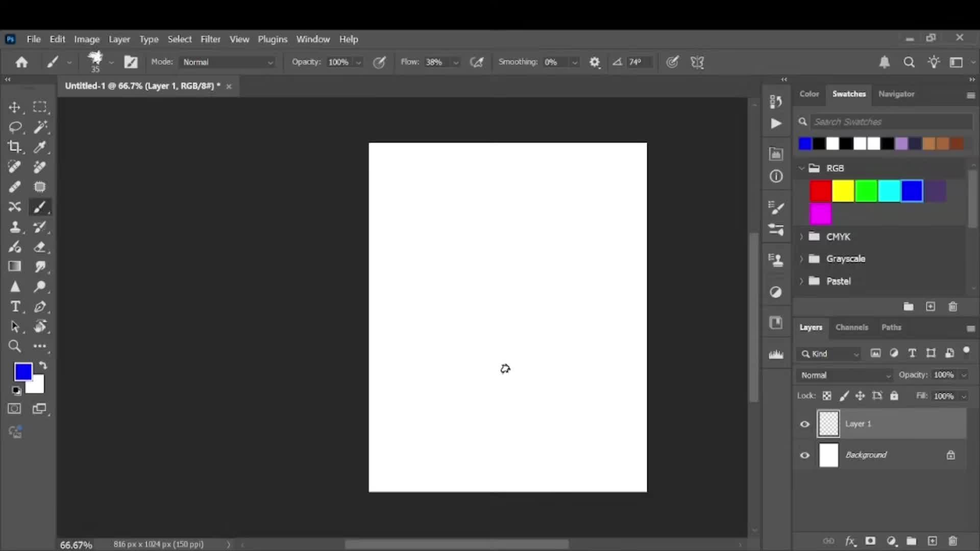
Task: Toggle Quick Mask mode
Action: [14, 409]
